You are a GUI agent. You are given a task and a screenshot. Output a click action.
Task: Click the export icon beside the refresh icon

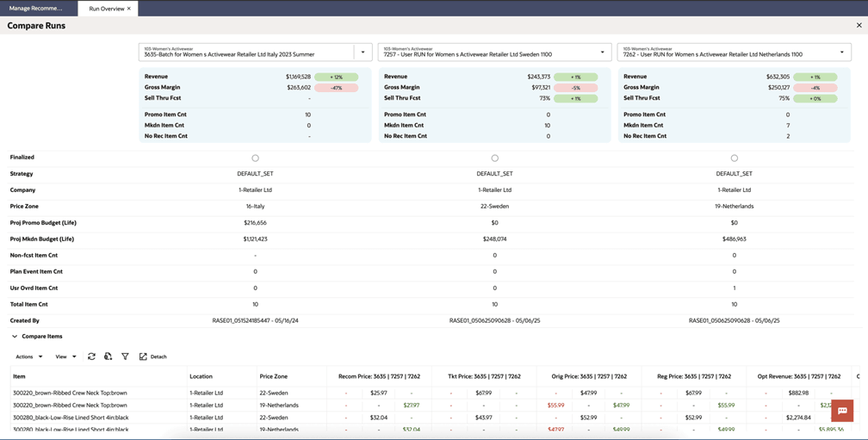(108, 356)
